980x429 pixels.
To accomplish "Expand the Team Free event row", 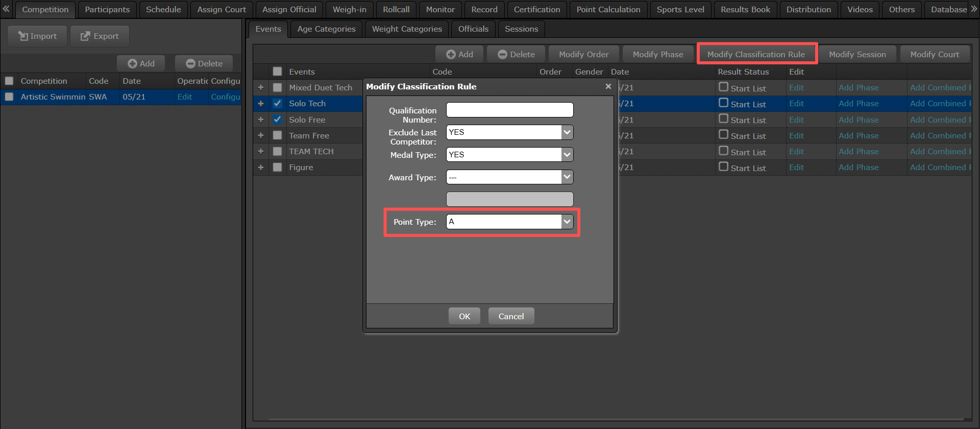I will (261, 135).
